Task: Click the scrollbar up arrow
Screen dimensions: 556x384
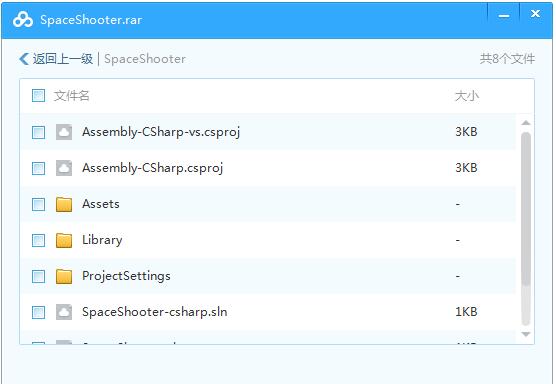Action: (526, 123)
